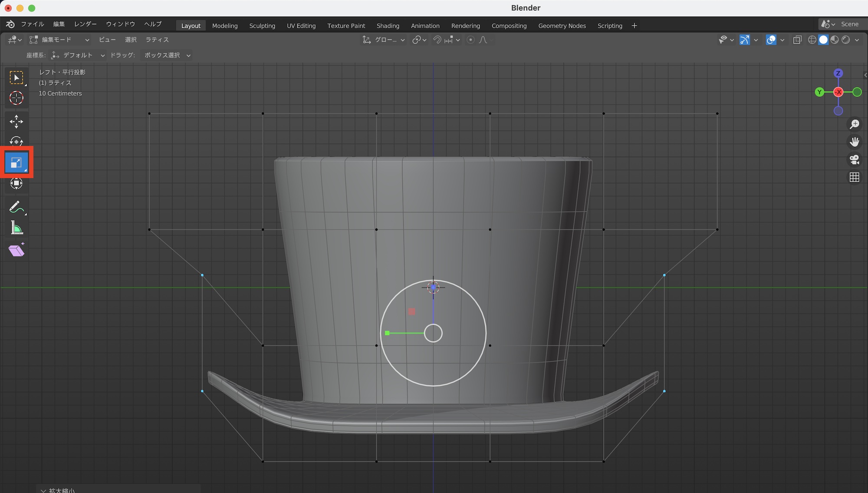This screenshot has width=868, height=493.
Task: Switch to the Sculpting workspace tab
Action: pos(262,26)
